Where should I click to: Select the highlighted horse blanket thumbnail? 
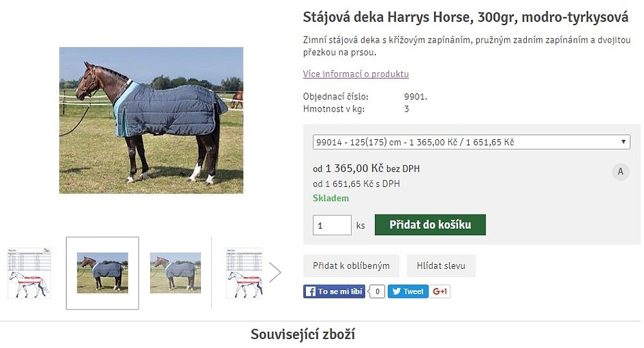102,273
